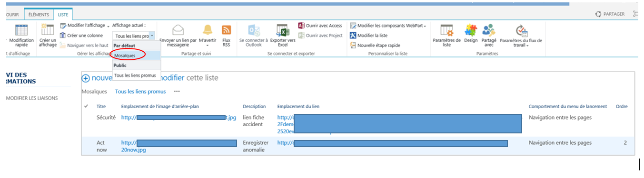
Task: Sort by the Titre column header
Action: click(x=101, y=106)
